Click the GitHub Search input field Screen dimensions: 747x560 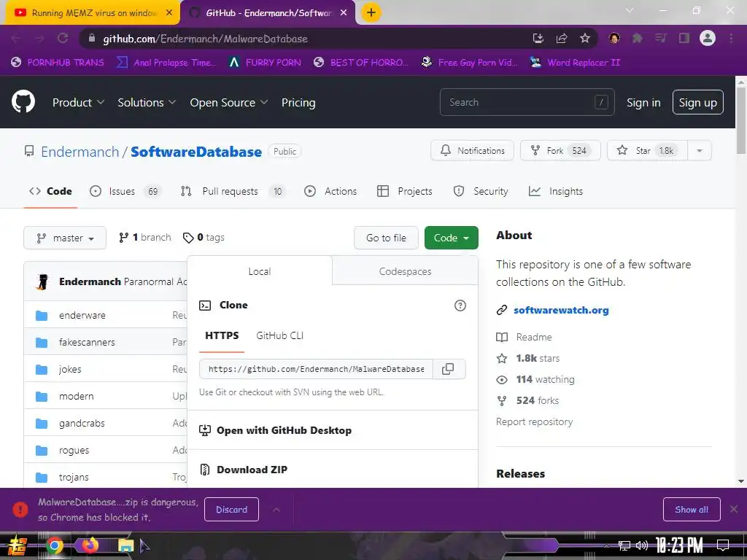point(527,102)
